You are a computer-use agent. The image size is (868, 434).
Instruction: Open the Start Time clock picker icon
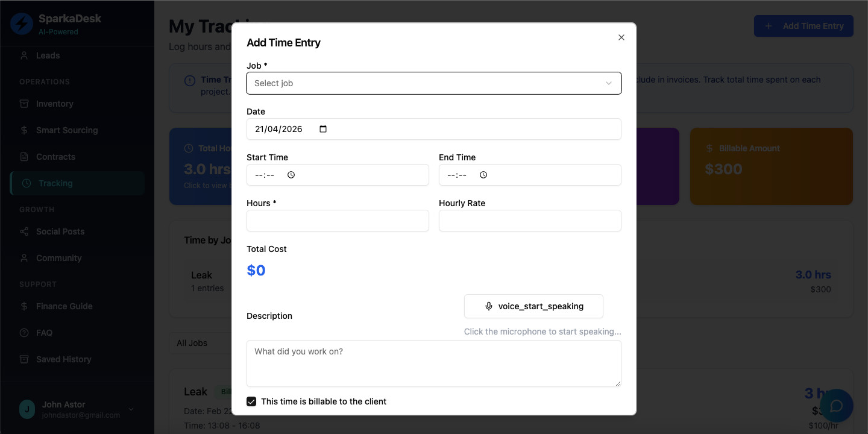pyautogui.click(x=291, y=175)
